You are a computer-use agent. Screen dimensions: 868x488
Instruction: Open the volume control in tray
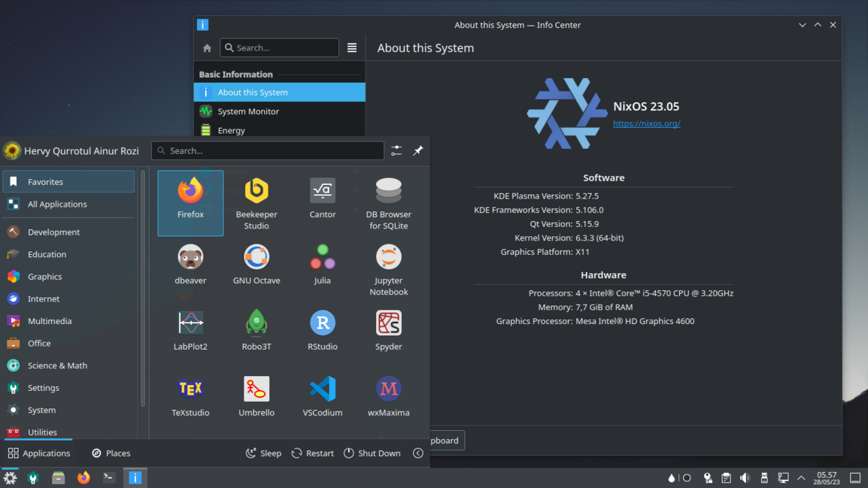coord(745,478)
